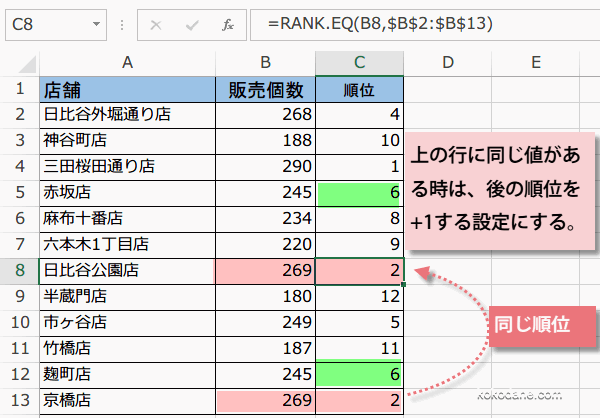Viewport: 600px width, 418px height.
Task: Select column E header
Action: point(536,63)
